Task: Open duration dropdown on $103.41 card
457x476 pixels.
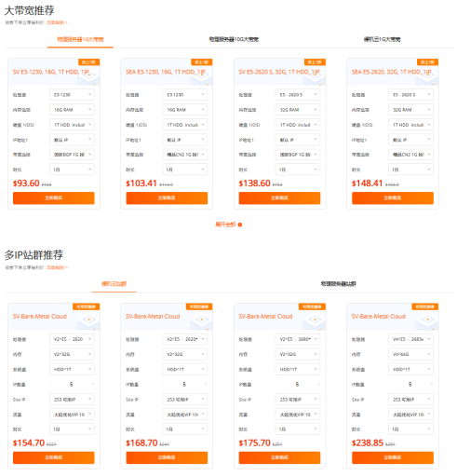Action: 185,170
